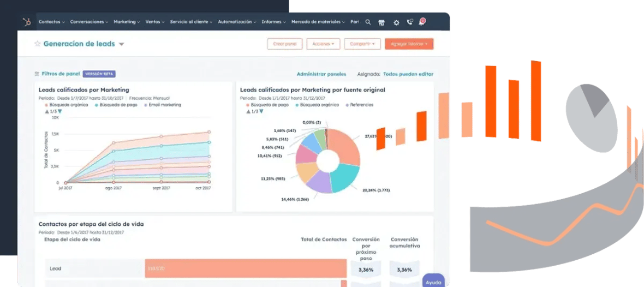Click the 3,36% value under Conversión acumulativa
The width and height of the screenshot is (644, 287).
tap(405, 270)
